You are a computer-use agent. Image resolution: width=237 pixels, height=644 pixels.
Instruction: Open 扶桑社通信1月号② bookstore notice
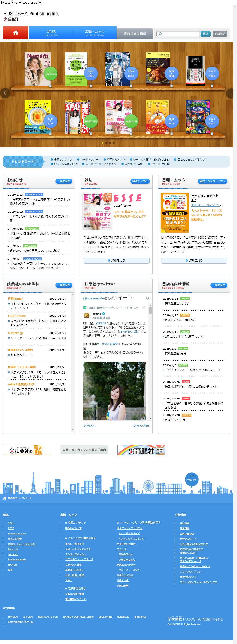click(x=177, y=303)
